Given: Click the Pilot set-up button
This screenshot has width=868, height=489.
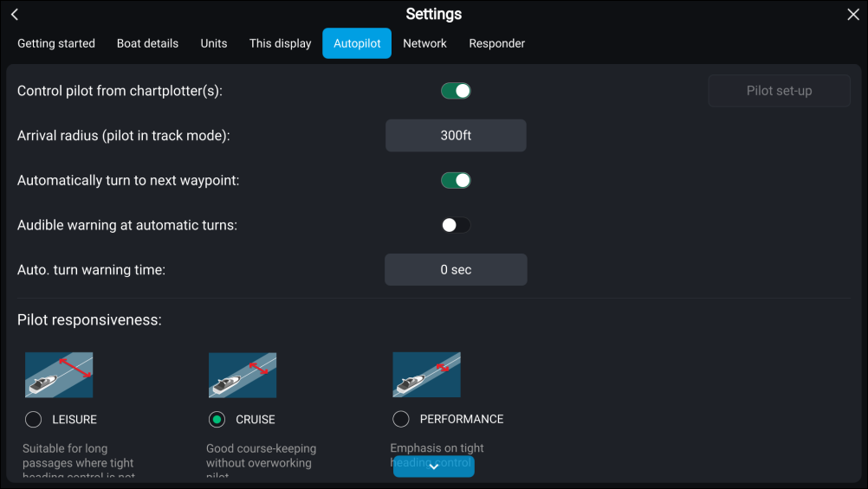Looking at the screenshot, I should coord(779,91).
